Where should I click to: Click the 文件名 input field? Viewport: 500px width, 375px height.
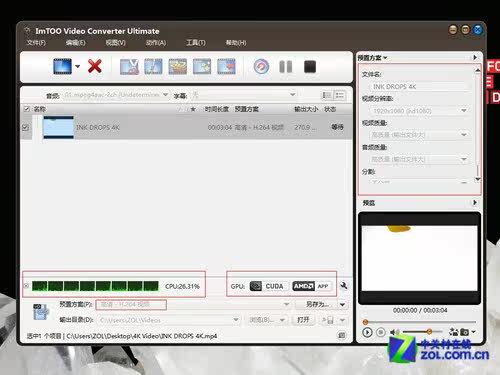(x=419, y=87)
